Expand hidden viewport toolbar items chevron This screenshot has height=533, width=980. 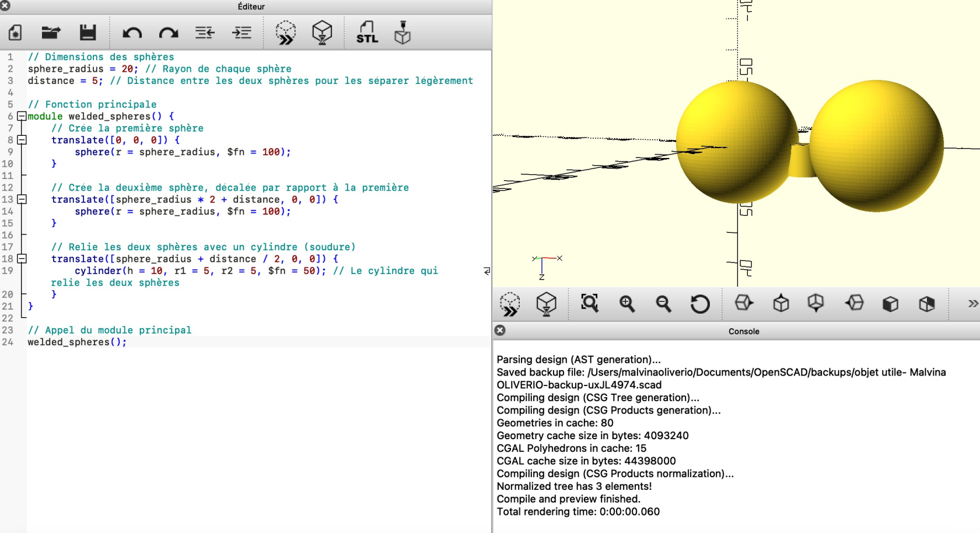pos(972,304)
